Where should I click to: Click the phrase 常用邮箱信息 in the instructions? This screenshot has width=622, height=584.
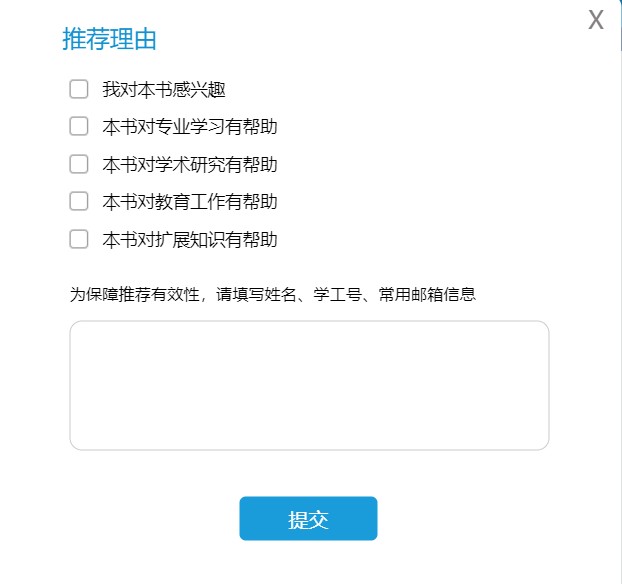click(427, 294)
